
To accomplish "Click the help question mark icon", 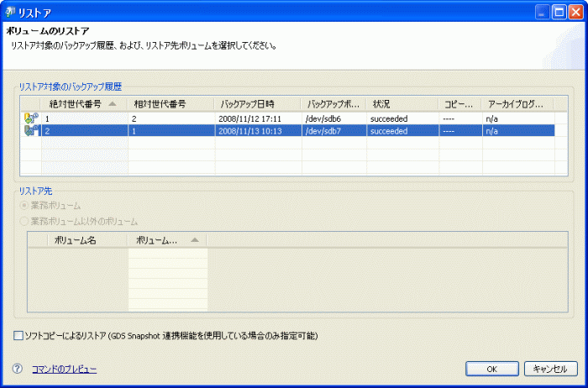I will [17, 369].
